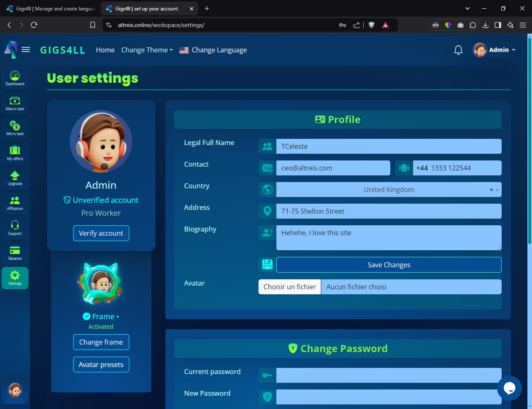Click the Save Changes button

pyautogui.click(x=389, y=265)
